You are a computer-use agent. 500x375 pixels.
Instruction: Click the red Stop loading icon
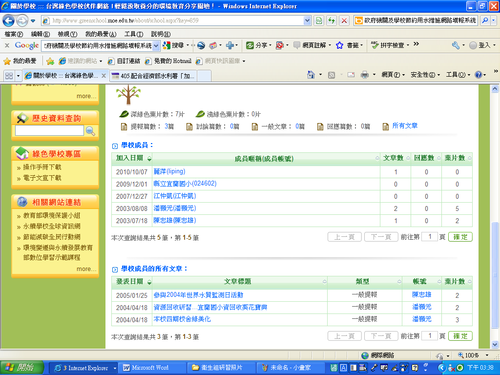(x=344, y=21)
